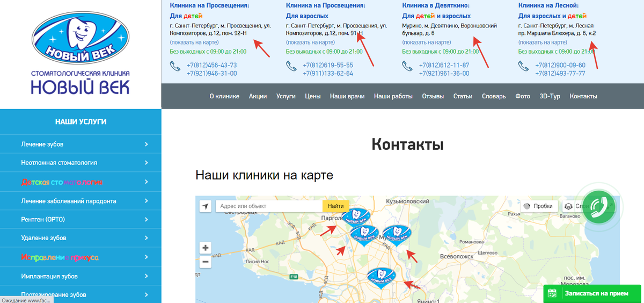Click address пр. Маршала Блюхера, д. 6, к.2
The height and width of the screenshot is (303, 644).
coord(558,33)
